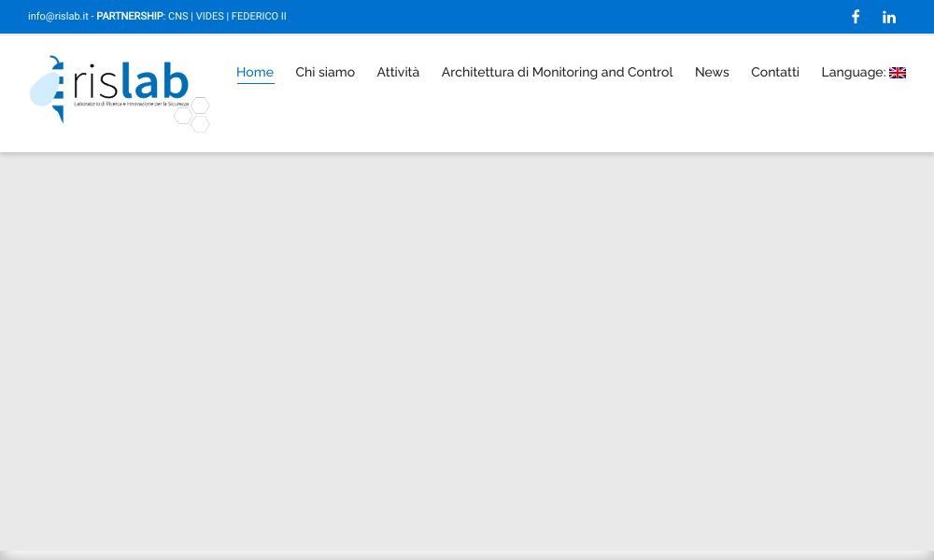Open the VIDES partner link

tap(209, 16)
